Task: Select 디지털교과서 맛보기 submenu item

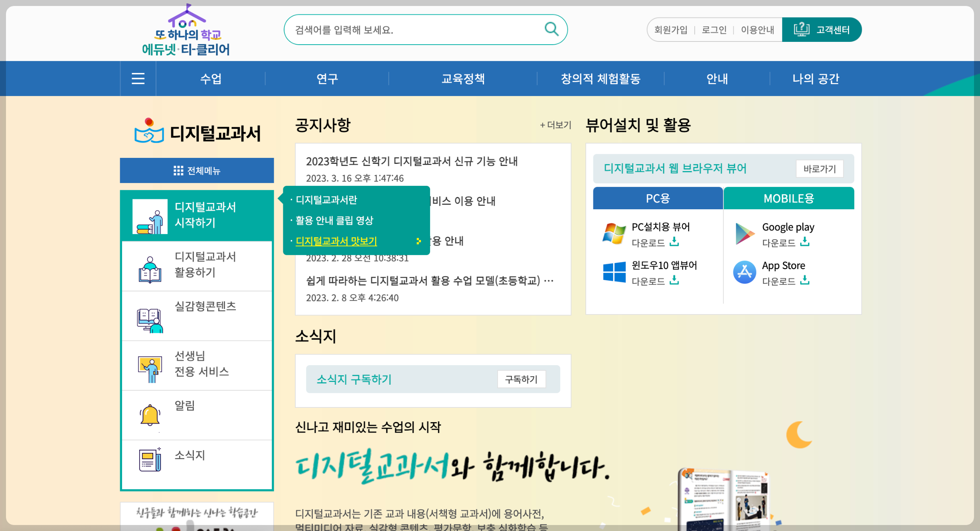Action: 336,241
